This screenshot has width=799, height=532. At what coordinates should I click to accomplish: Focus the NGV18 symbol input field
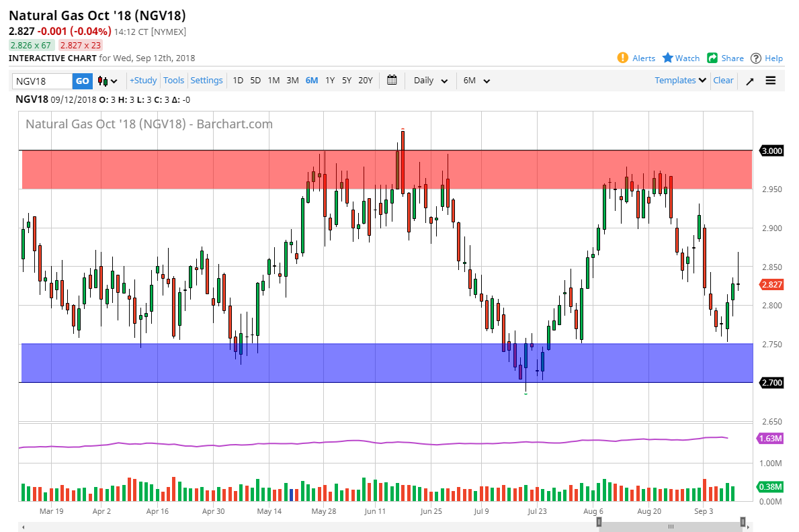pyautogui.click(x=42, y=81)
